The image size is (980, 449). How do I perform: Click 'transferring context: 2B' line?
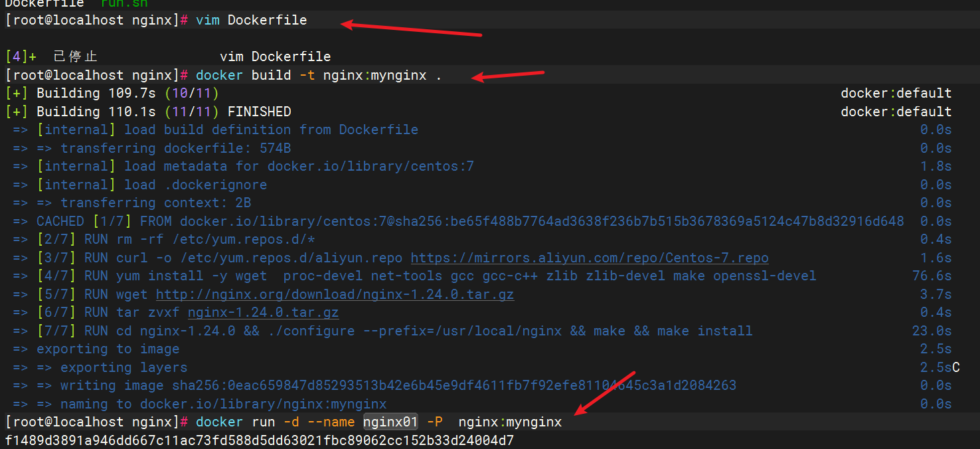(x=131, y=203)
